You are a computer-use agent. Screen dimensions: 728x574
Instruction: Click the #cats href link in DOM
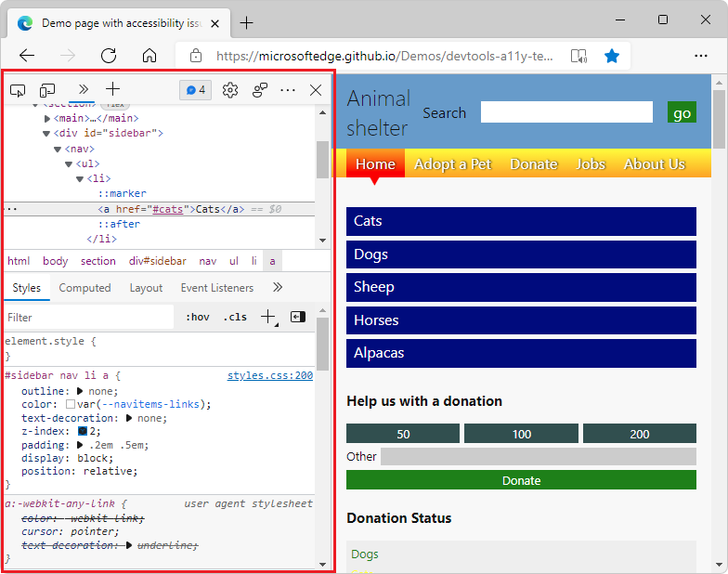168,210
